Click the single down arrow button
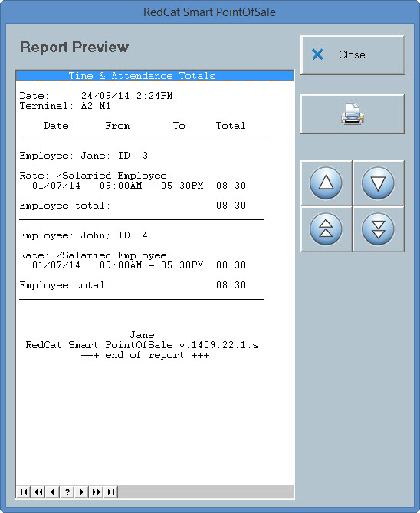Screen dimensions: 420x513 click(x=378, y=183)
